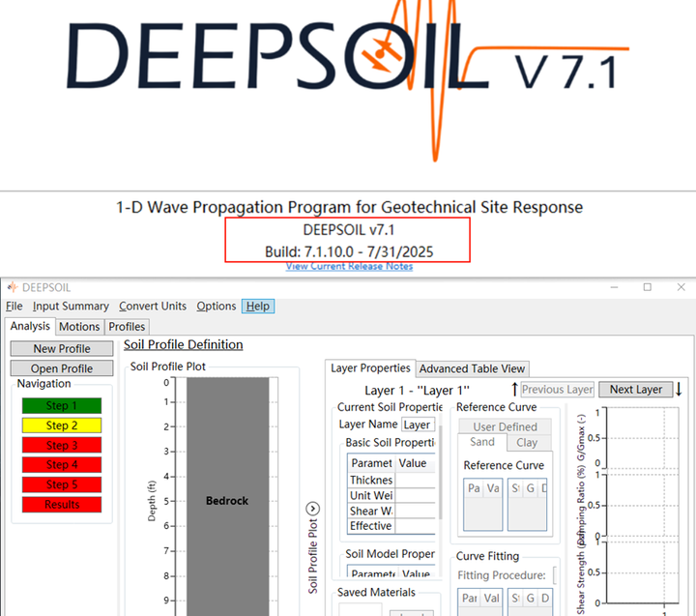The height and width of the screenshot is (616, 696).
Task: Open the Convert Units menu
Action: [x=153, y=306]
